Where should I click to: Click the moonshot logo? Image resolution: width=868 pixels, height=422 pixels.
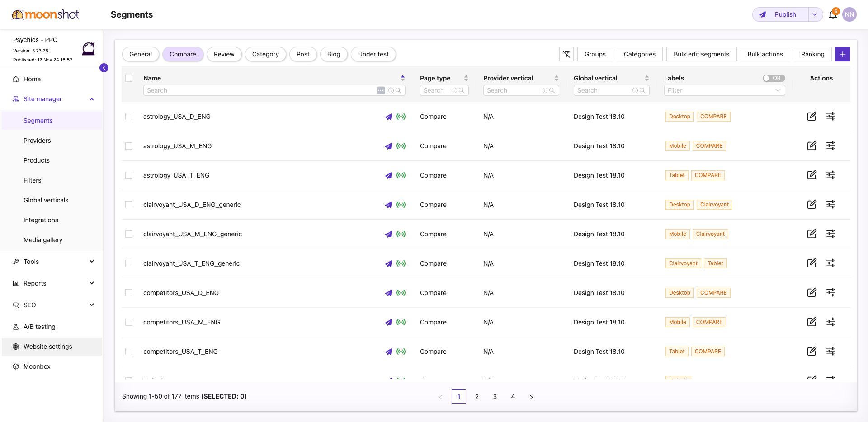[x=45, y=14]
